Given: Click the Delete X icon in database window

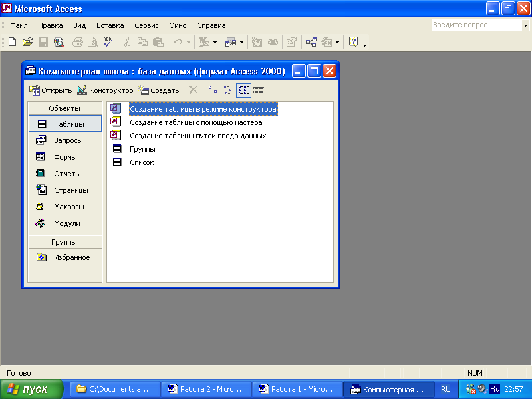Looking at the screenshot, I should 193,90.
